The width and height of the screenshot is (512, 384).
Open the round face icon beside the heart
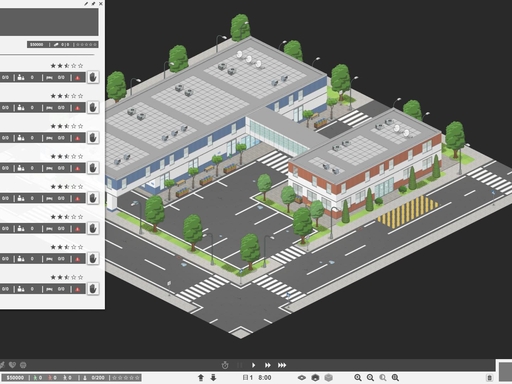[x=23, y=365]
